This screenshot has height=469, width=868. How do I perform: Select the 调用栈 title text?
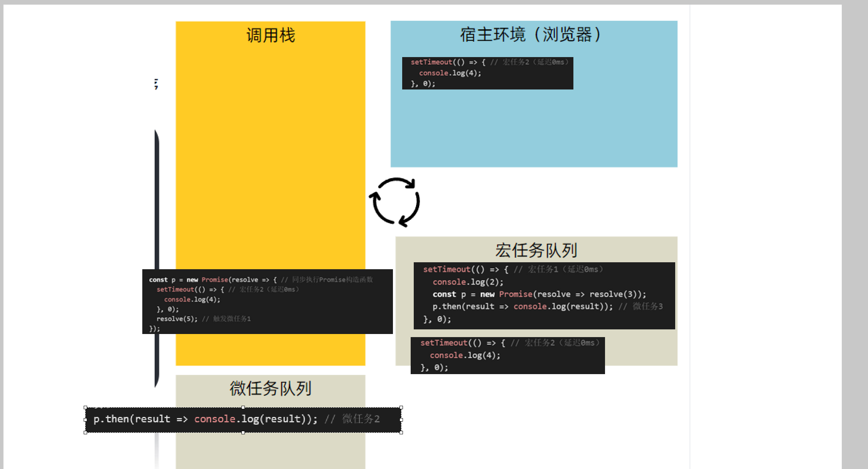click(271, 35)
